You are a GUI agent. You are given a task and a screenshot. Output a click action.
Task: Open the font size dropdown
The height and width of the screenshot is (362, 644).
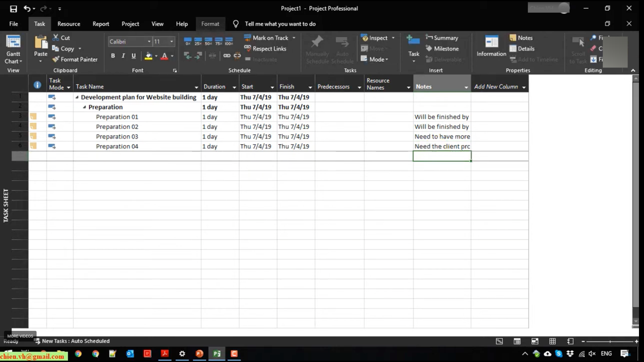click(171, 42)
